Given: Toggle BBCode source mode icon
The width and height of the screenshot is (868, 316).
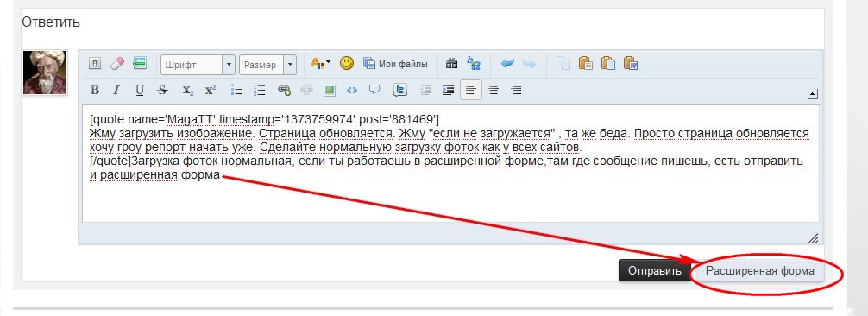Looking at the screenshot, I should point(95,64).
